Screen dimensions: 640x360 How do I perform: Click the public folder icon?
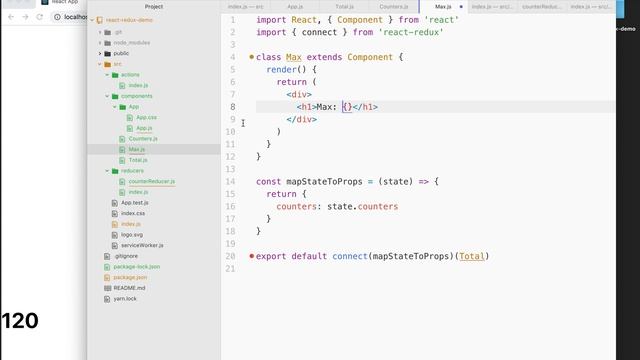point(108,53)
